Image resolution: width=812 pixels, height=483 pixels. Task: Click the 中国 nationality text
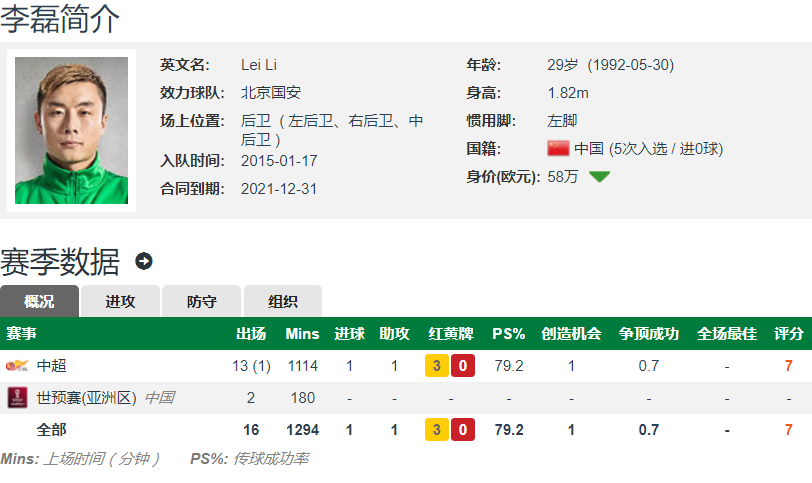(589, 149)
